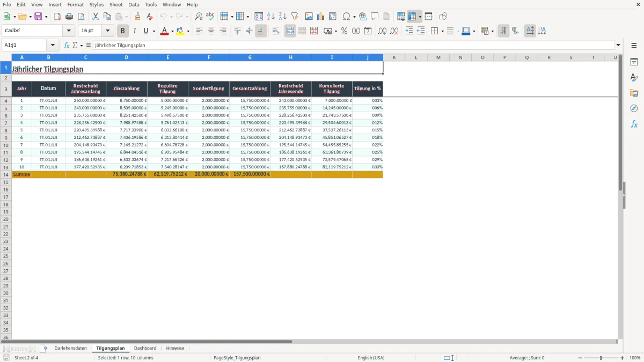This screenshot has height=362, width=644.
Task: Open the conditional formatting dropdown
Action: click(x=492, y=31)
